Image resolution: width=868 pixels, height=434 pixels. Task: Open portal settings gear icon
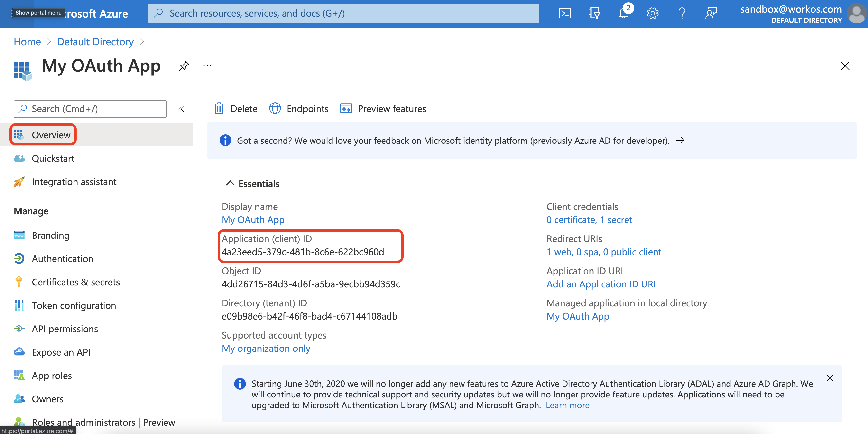click(653, 13)
